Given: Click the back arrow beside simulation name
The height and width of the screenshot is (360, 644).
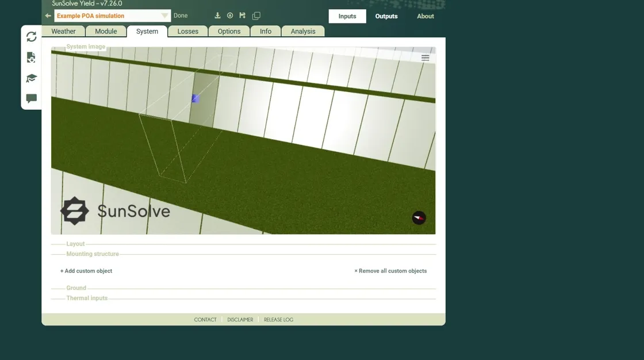Looking at the screenshot, I should (x=48, y=16).
